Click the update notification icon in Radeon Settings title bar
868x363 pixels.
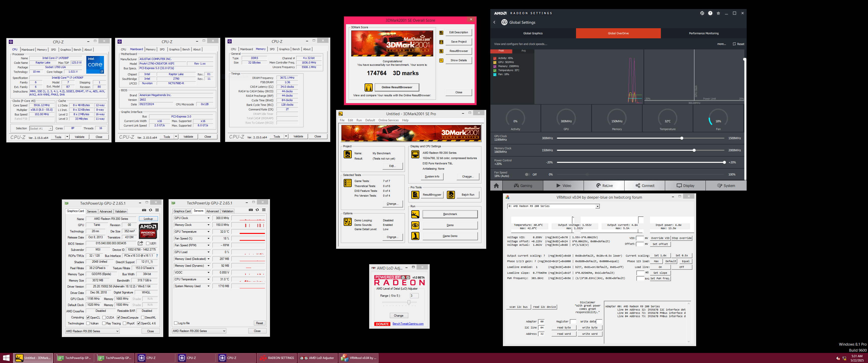pos(702,13)
